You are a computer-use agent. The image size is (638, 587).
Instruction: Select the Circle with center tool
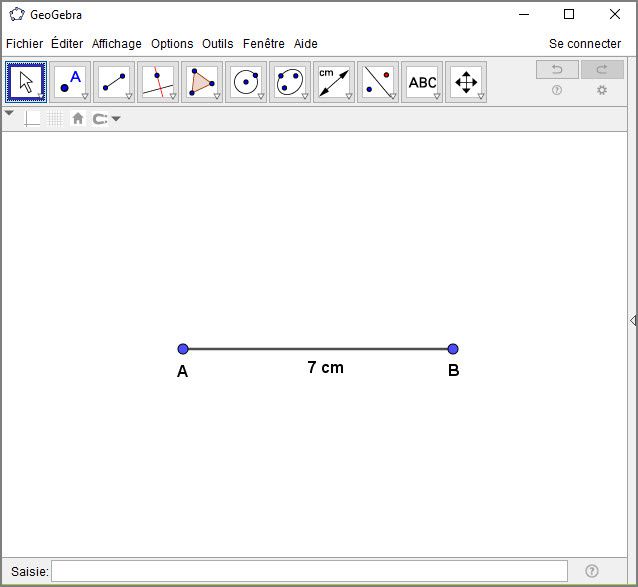click(x=246, y=82)
